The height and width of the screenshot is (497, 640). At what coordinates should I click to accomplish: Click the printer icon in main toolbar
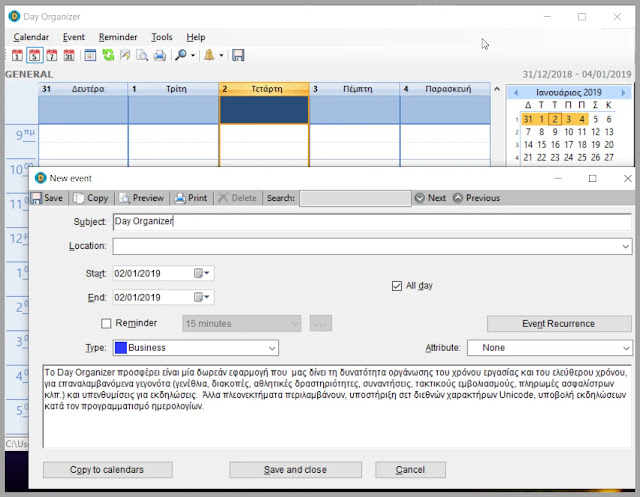160,55
